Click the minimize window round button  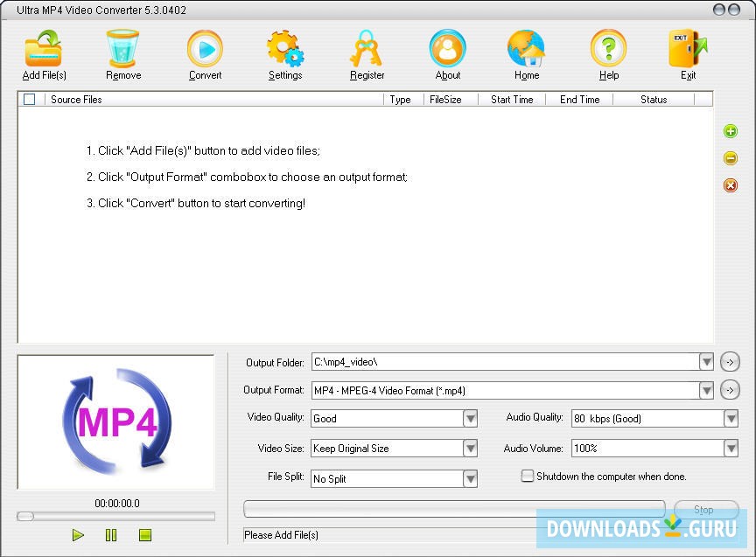719,10
